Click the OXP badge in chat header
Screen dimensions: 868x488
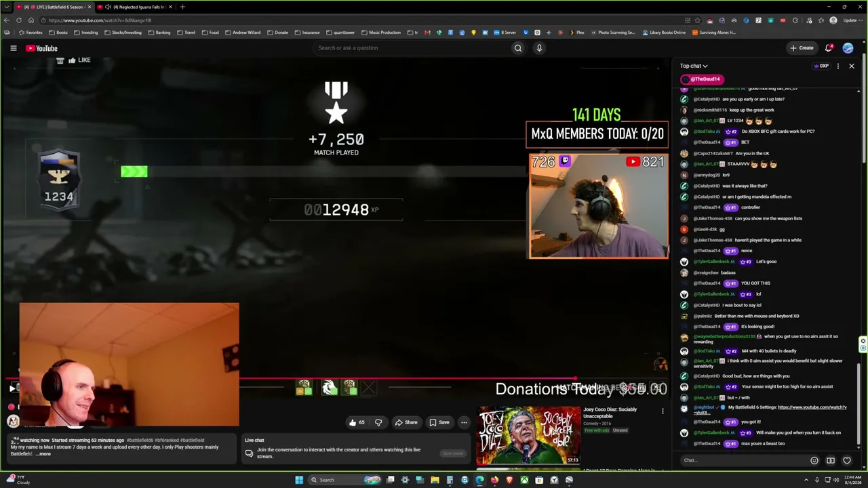click(x=821, y=66)
